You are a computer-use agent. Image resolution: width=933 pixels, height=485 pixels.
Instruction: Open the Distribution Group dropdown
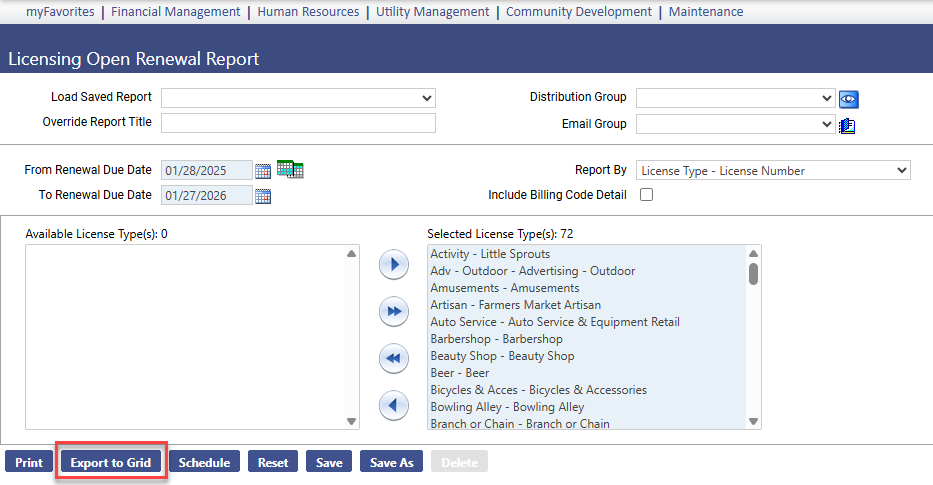[735, 98]
